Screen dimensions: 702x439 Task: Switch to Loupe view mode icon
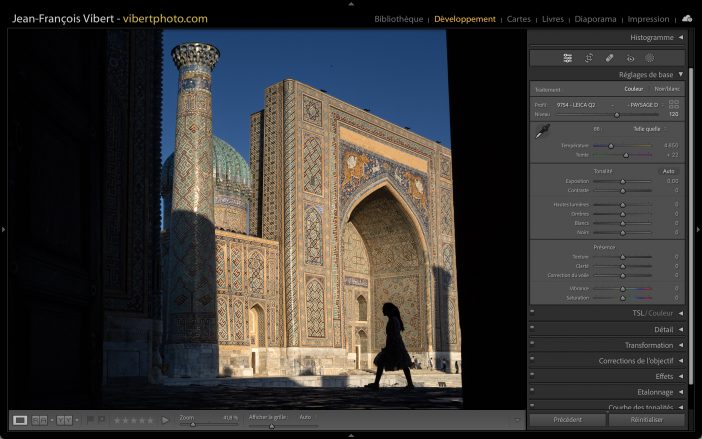(x=20, y=420)
